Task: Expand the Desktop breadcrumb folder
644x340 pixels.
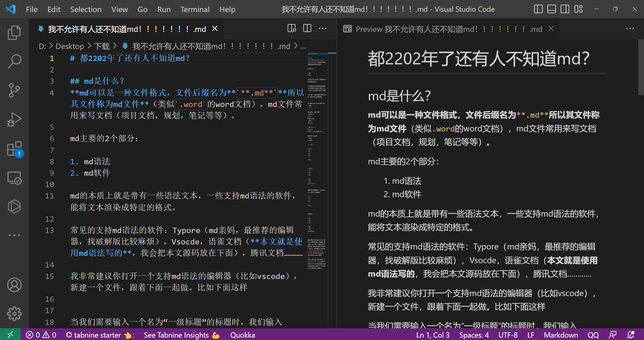Action: click(70, 46)
